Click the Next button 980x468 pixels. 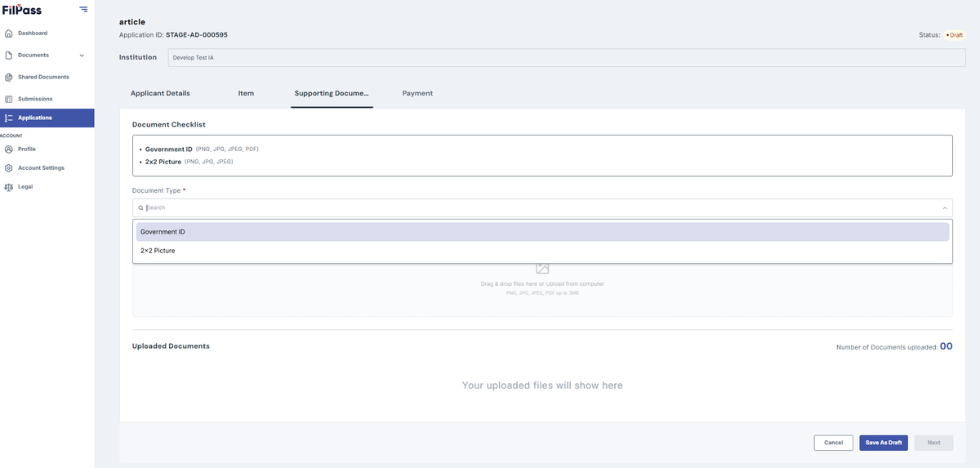click(933, 443)
